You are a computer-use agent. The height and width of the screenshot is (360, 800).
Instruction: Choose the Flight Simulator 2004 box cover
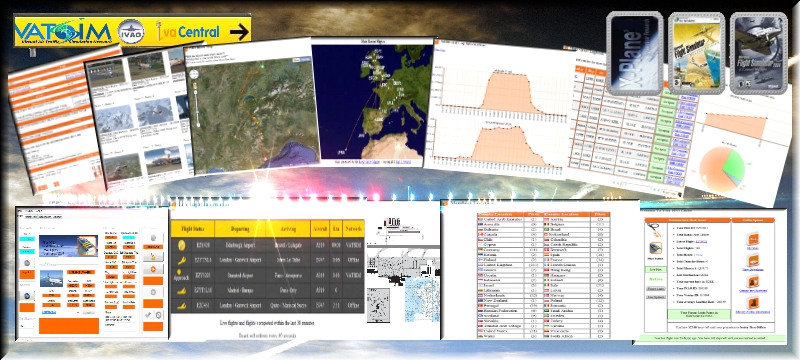[758, 54]
